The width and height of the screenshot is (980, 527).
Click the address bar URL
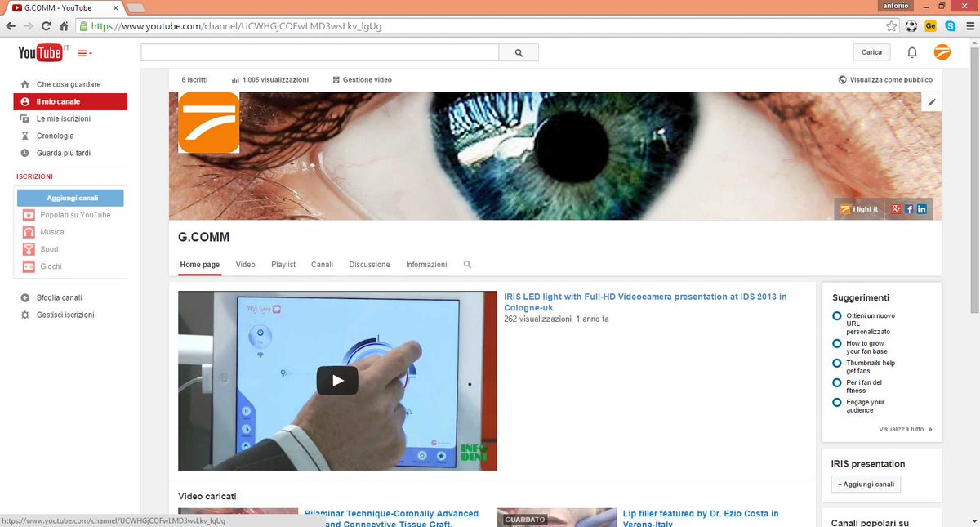coord(236,26)
